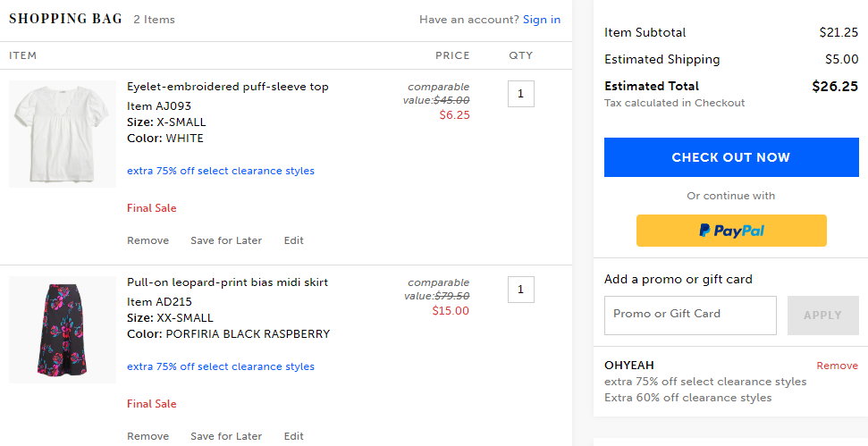The width and height of the screenshot is (868, 446).
Task: Click the Sign in link
Action: point(542,20)
